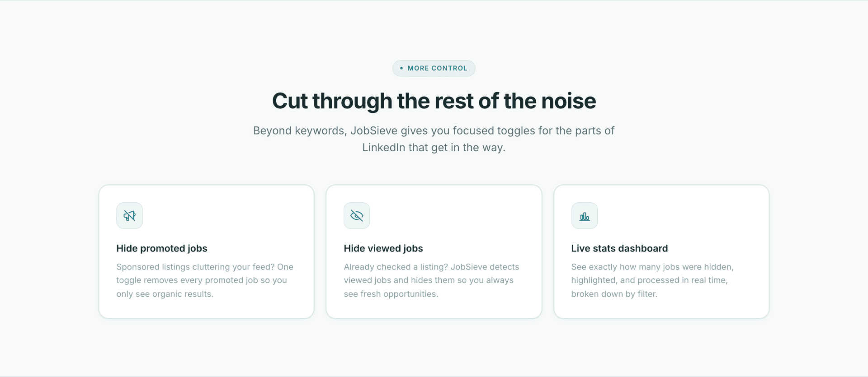This screenshot has width=868, height=377.
Task: Click the 'broken down by filter' text
Action: [614, 294]
